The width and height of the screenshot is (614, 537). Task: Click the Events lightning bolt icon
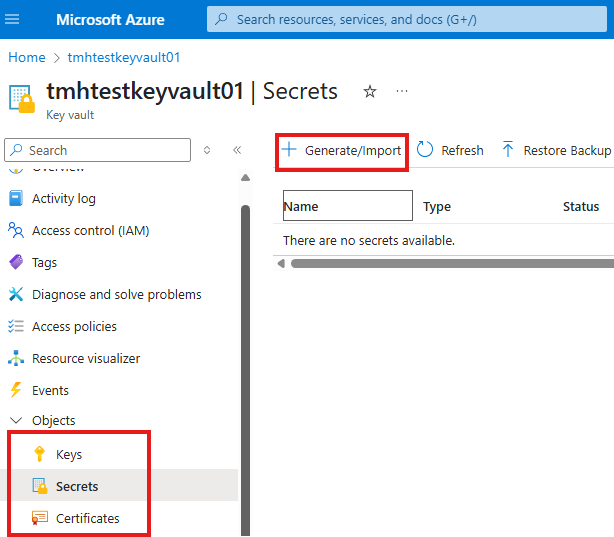pyautogui.click(x=16, y=390)
